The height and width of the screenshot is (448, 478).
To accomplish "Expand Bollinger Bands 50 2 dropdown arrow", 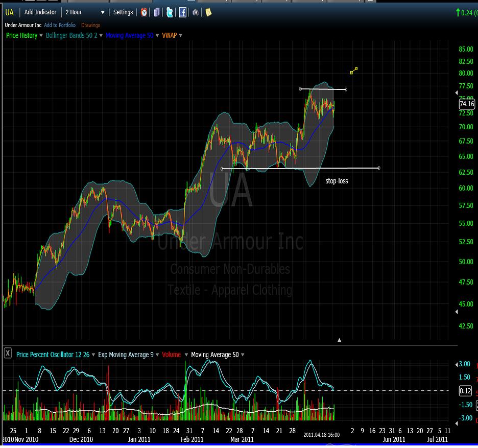I will pyautogui.click(x=101, y=36).
